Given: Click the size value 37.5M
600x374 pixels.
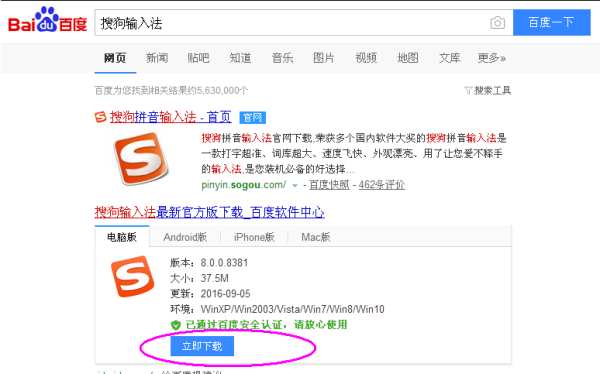Looking at the screenshot, I should (x=215, y=278).
